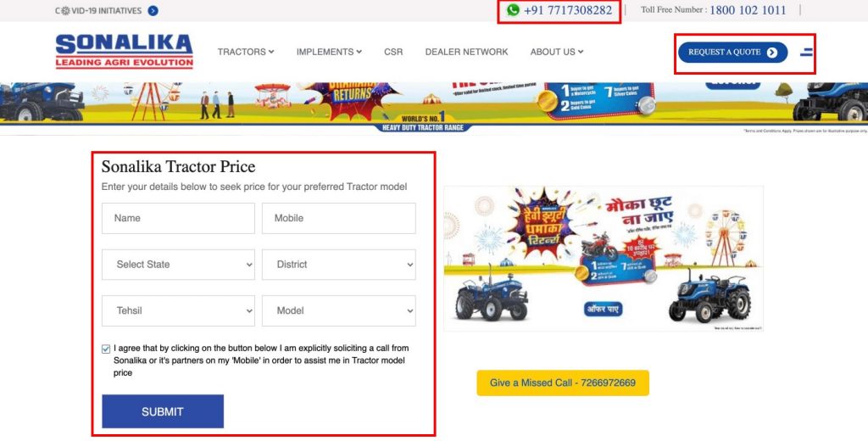Expand the About Us menu

[x=557, y=52]
